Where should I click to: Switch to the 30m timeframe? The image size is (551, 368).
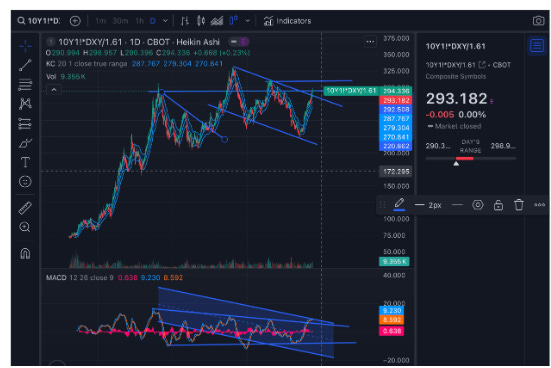[x=120, y=21]
